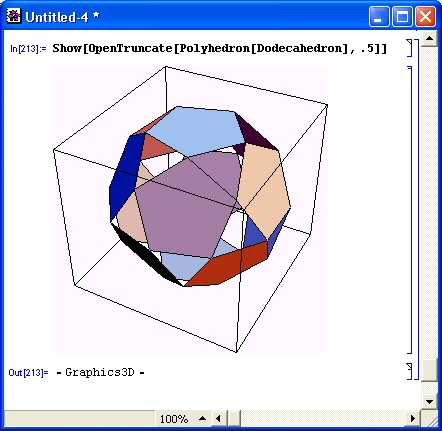Close the Untitled-4 notebook window

(x=425, y=17)
